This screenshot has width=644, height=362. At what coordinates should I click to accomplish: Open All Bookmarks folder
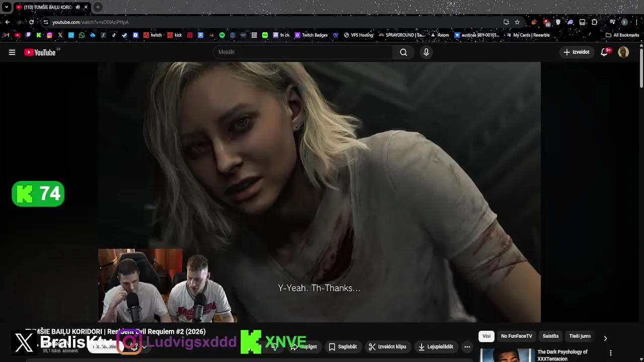(x=622, y=35)
